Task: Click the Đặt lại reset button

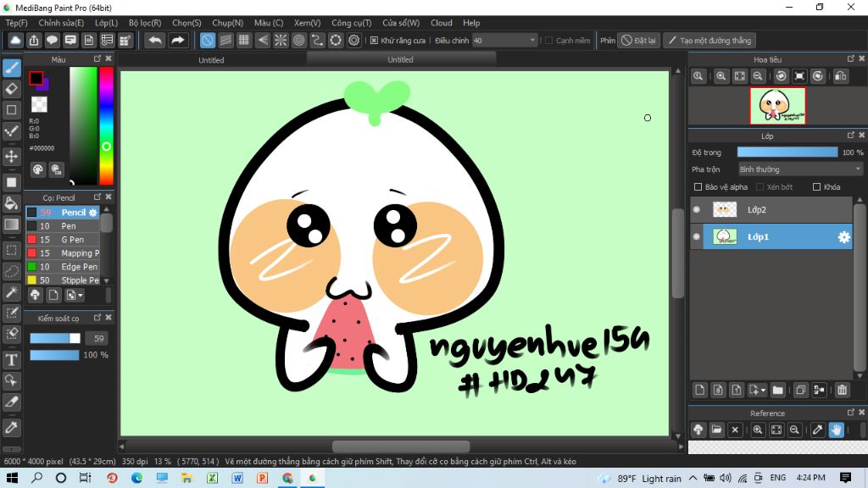Action: (639, 41)
